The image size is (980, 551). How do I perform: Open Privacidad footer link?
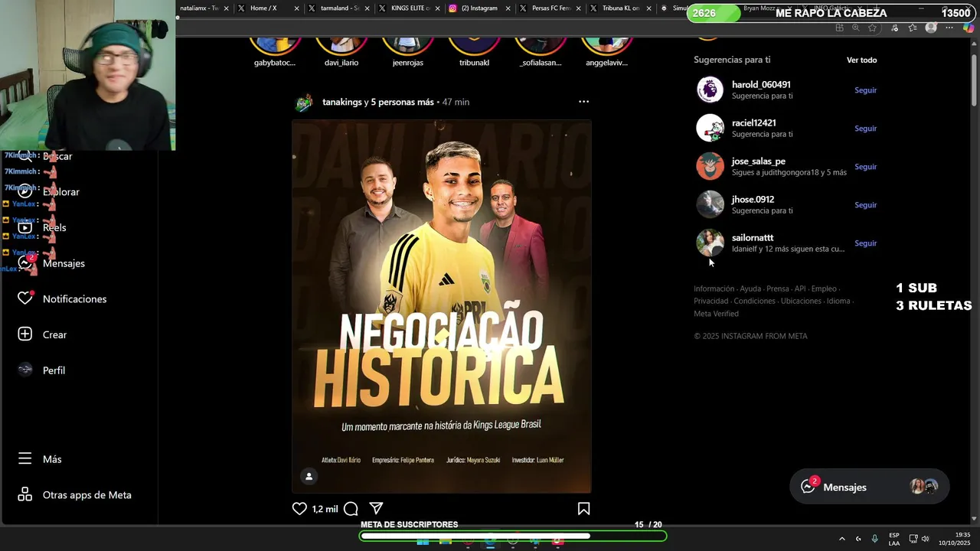[710, 301]
